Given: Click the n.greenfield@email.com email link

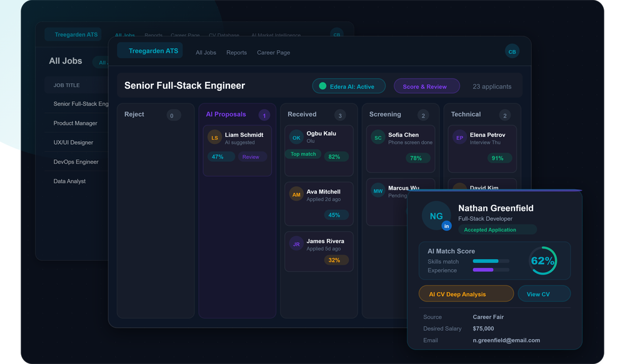Looking at the screenshot, I should [507, 340].
